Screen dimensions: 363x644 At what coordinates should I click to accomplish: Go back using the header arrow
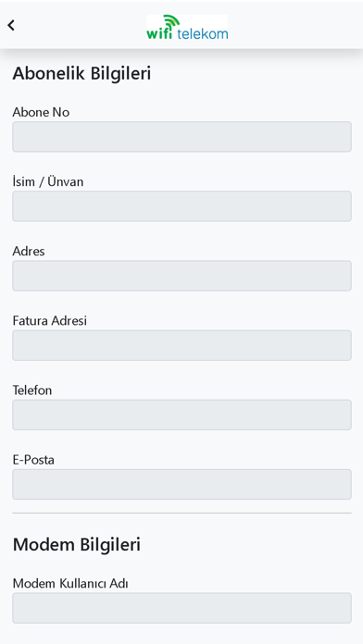[11, 26]
